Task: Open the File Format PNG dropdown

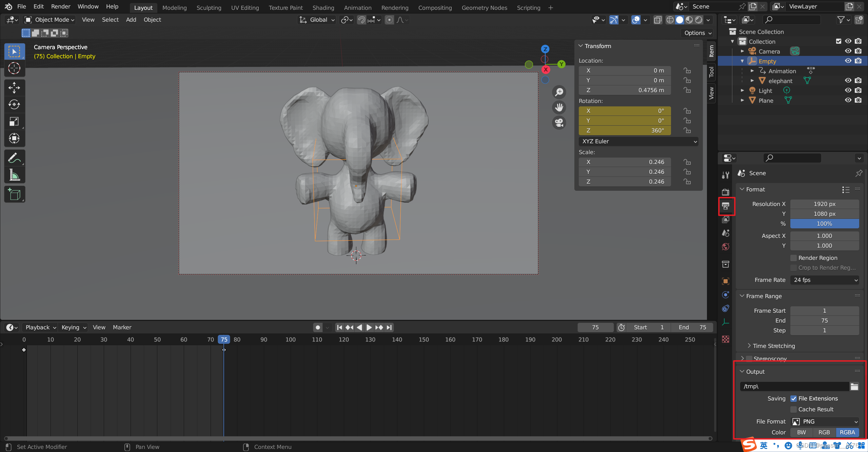Action: pos(824,422)
